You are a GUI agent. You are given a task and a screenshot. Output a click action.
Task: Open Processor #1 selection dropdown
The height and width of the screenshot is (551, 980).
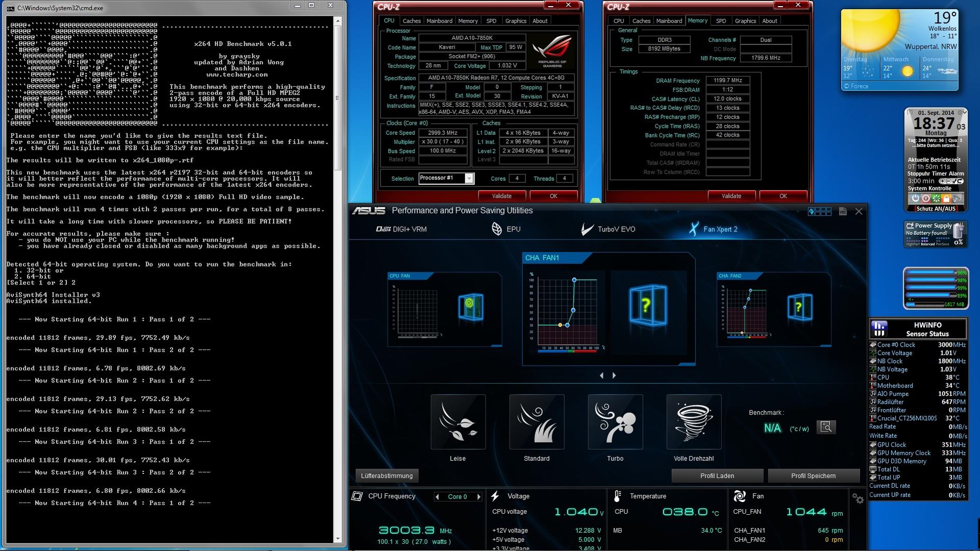tap(469, 178)
